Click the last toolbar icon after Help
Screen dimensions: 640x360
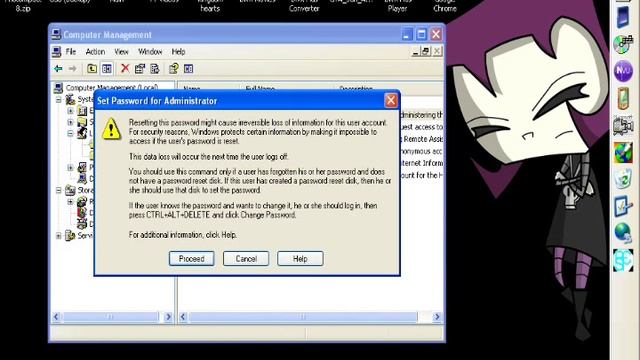(x=188, y=69)
